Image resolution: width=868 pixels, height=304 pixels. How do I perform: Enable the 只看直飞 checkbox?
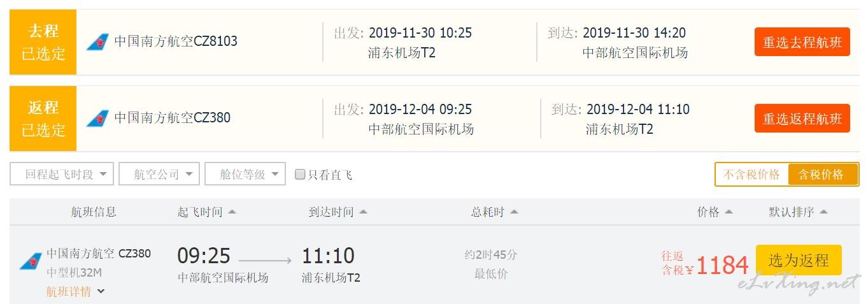[300, 174]
